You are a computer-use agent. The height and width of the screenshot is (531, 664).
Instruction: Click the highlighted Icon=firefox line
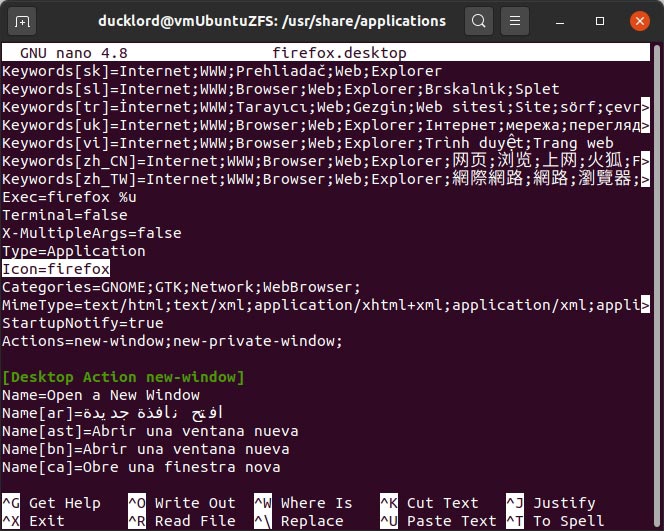(56, 269)
